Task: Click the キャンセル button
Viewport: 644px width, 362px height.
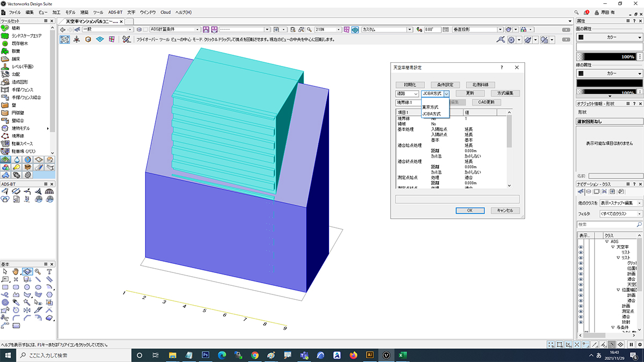Action: pos(505,210)
